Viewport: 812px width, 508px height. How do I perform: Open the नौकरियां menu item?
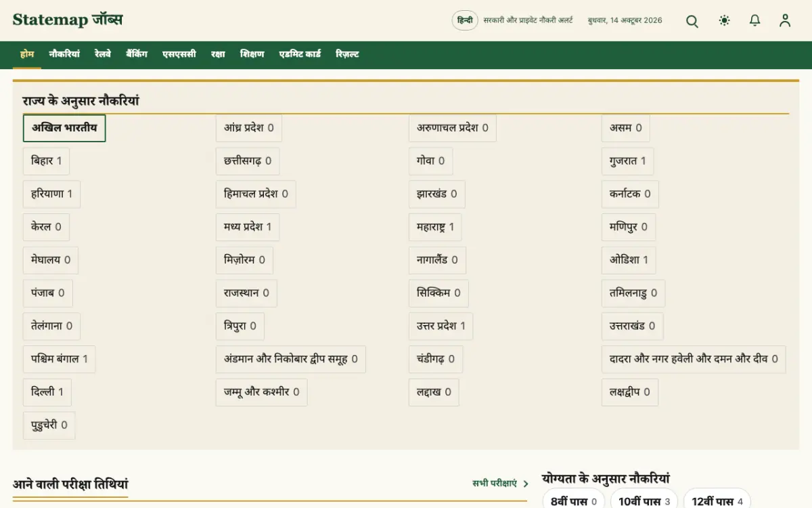64,54
